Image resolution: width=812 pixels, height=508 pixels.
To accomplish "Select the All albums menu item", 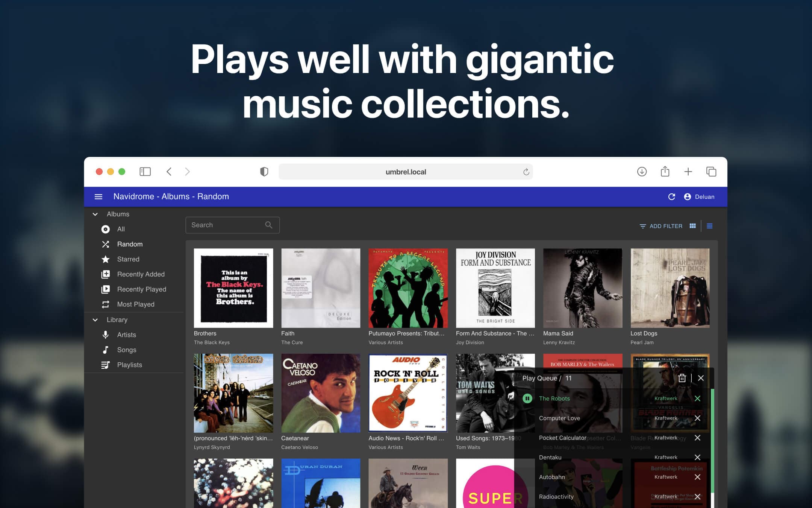I will (121, 229).
